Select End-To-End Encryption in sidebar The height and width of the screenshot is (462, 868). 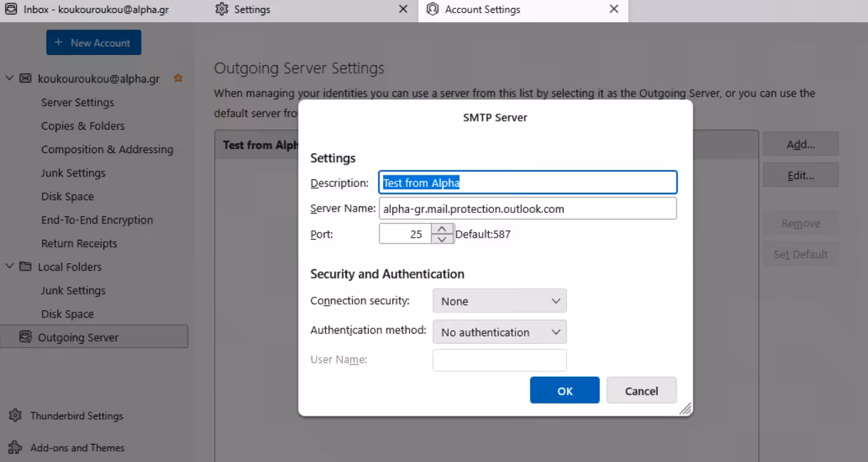[97, 220]
